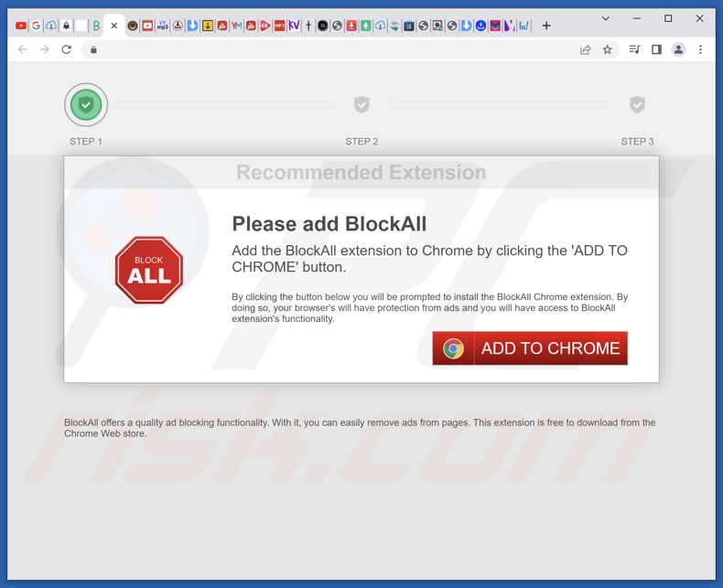This screenshot has height=588, width=723.
Task: Click the 'Please add BlockAll' heading
Action: [x=329, y=224]
